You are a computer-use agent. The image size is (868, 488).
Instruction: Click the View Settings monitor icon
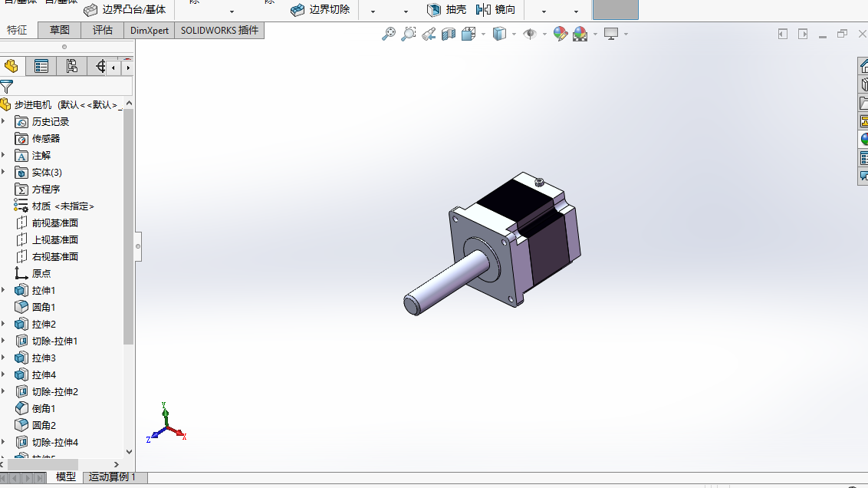pyautogui.click(x=611, y=34)
